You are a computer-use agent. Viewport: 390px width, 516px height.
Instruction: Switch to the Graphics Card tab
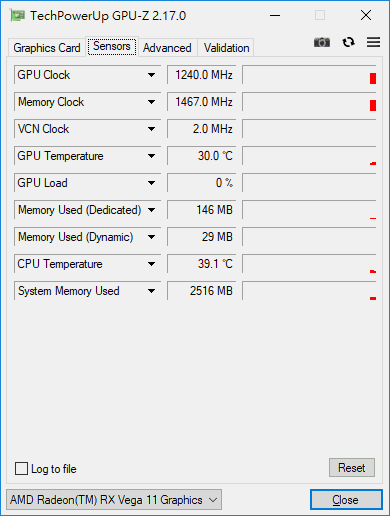coord(47,48)
